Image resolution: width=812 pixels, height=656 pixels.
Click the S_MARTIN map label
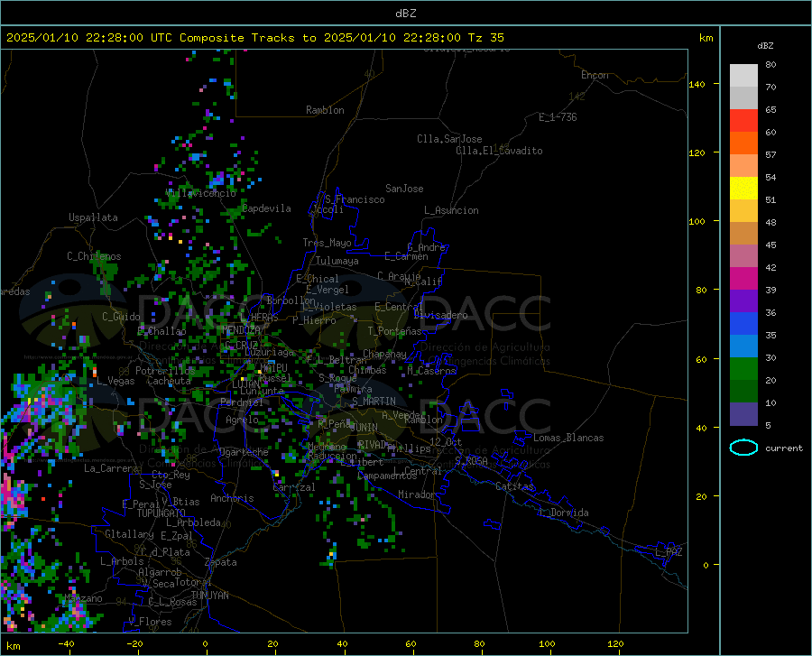(x=374, y=402)
